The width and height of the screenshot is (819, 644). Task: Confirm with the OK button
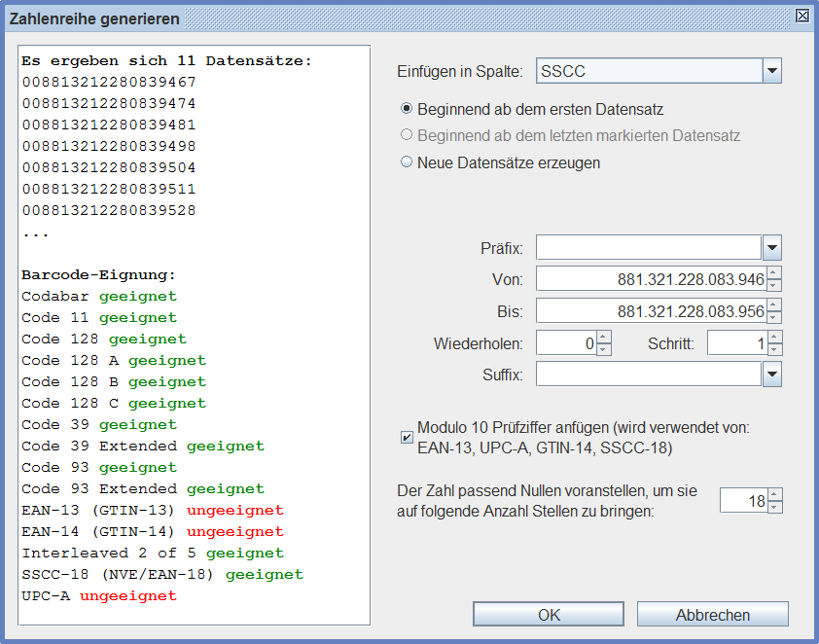click(x=549, y=614)
